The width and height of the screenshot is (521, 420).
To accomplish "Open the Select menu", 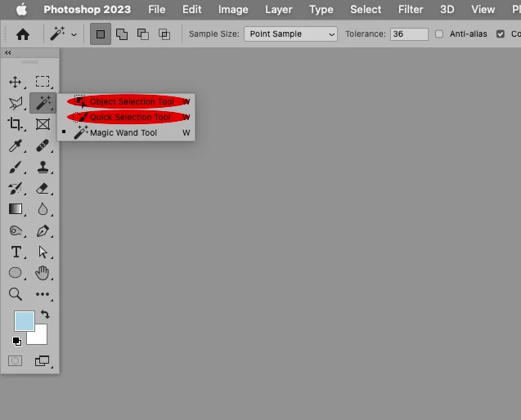I will (366, 9).
